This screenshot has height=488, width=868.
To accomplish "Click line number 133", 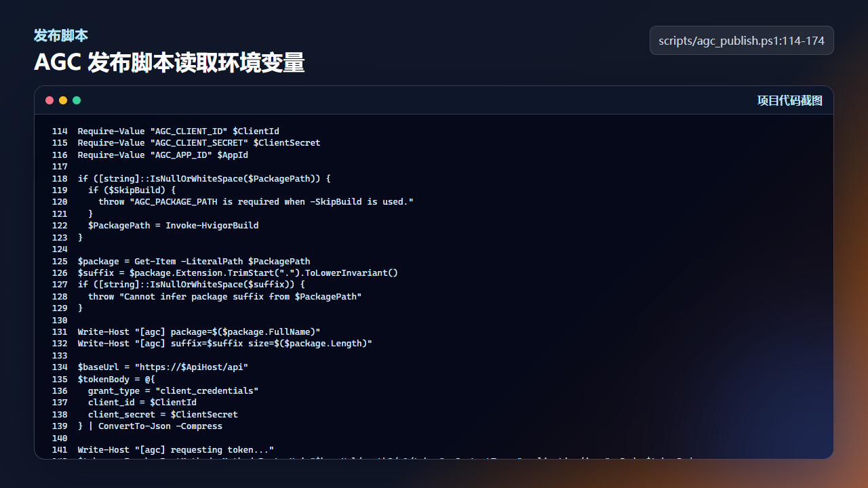I will (60, 356).
